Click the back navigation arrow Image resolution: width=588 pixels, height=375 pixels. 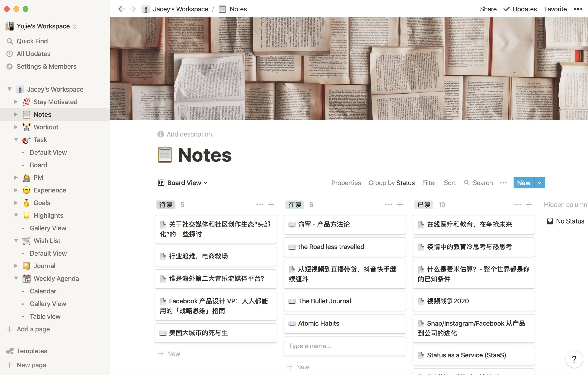point(121,9)
